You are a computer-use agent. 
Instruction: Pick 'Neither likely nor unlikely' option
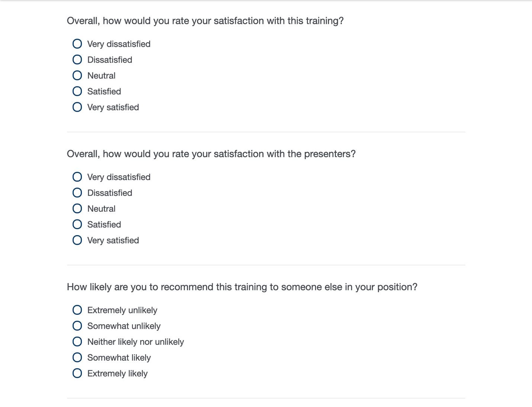click(x=77, y=342)
